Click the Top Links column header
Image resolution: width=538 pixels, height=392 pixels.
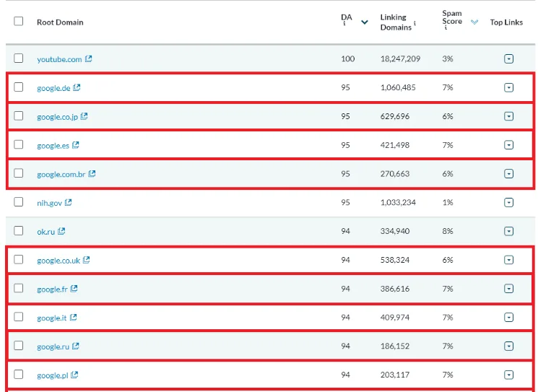[506, 22]
